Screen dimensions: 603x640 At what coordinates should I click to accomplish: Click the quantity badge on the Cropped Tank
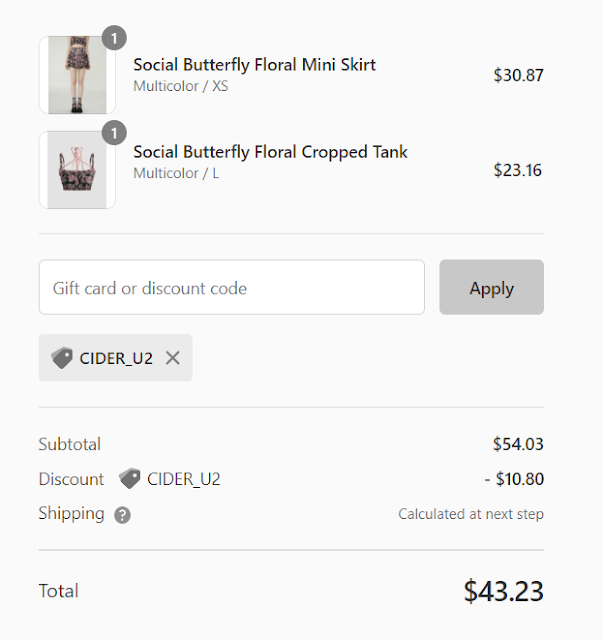[114, 131]
